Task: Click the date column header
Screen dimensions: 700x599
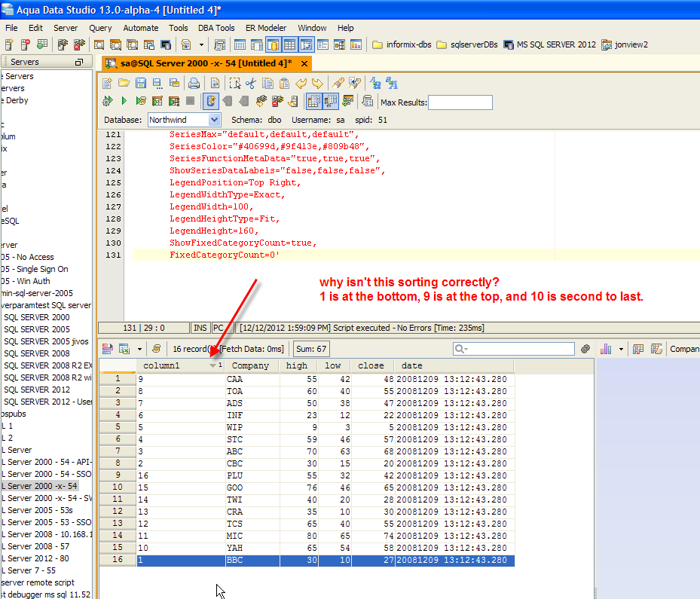Action: tap(454, 365)
